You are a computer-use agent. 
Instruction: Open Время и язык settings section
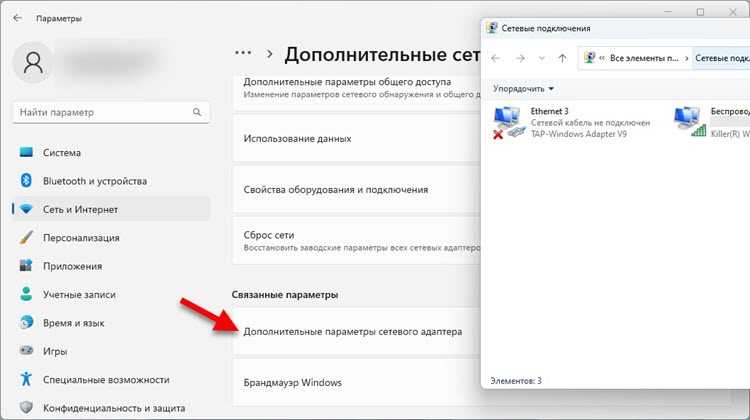click(111, 323)
